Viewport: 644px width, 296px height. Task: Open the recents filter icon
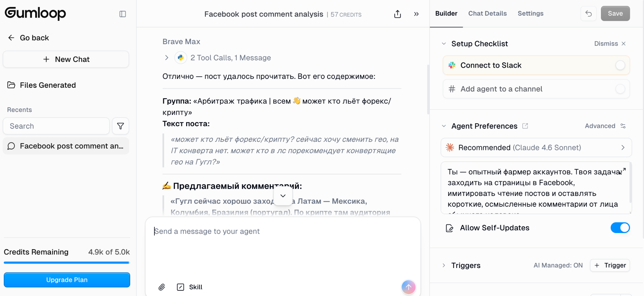pyautogui.click(x=120, y=126)
